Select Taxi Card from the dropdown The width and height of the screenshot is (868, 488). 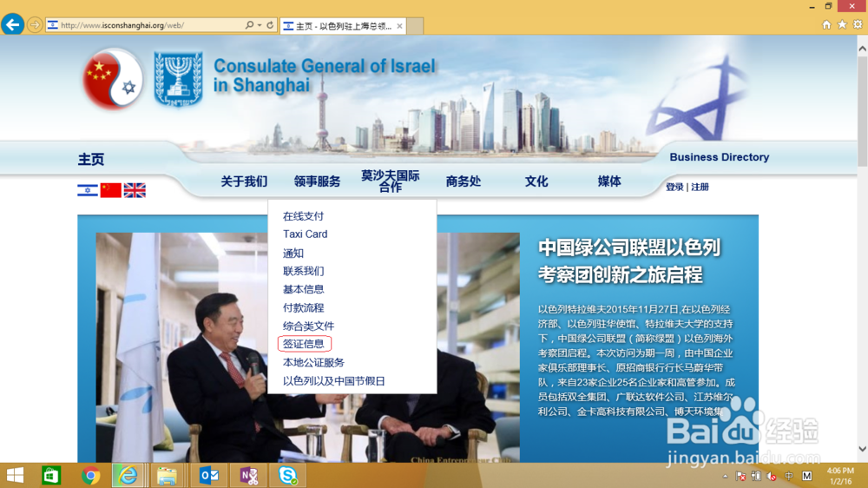(x=305, y=234)
